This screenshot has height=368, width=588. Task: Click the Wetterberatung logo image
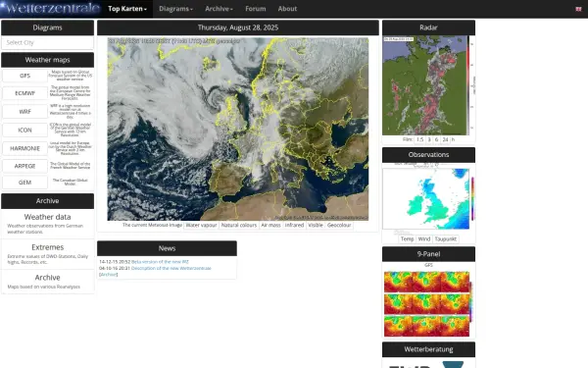coord(426,364)
